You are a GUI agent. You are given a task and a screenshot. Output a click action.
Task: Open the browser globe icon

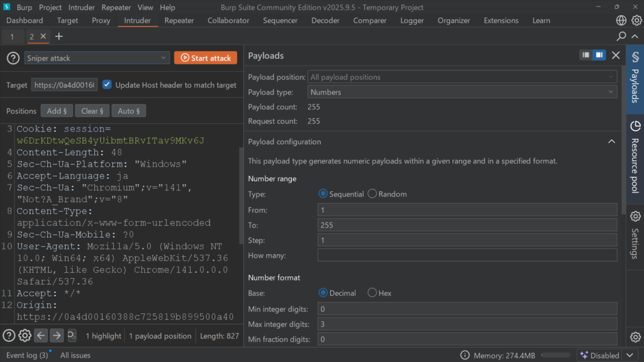(621, 20)
